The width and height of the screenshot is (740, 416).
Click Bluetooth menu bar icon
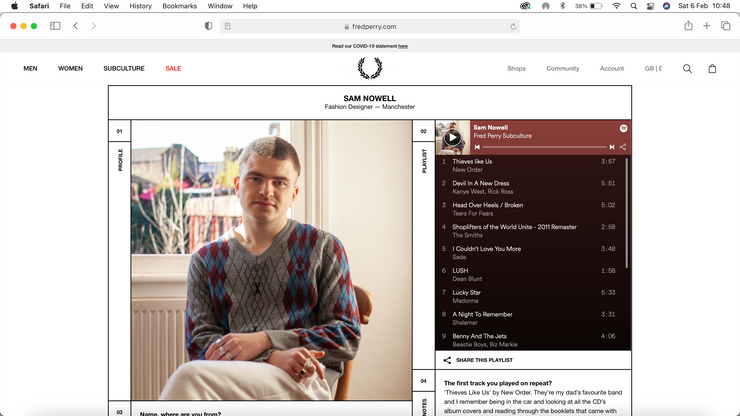[562, 6]
